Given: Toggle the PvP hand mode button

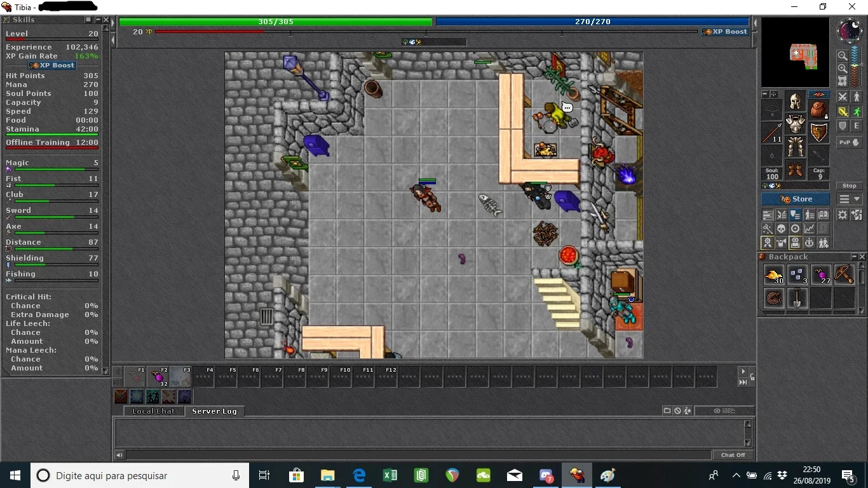Looking at the screenshot, I should point(850,142).
